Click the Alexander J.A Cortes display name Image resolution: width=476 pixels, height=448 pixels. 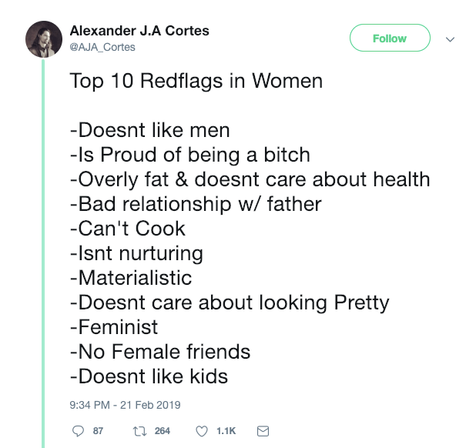pyautogui.click(x=139, y=31)
